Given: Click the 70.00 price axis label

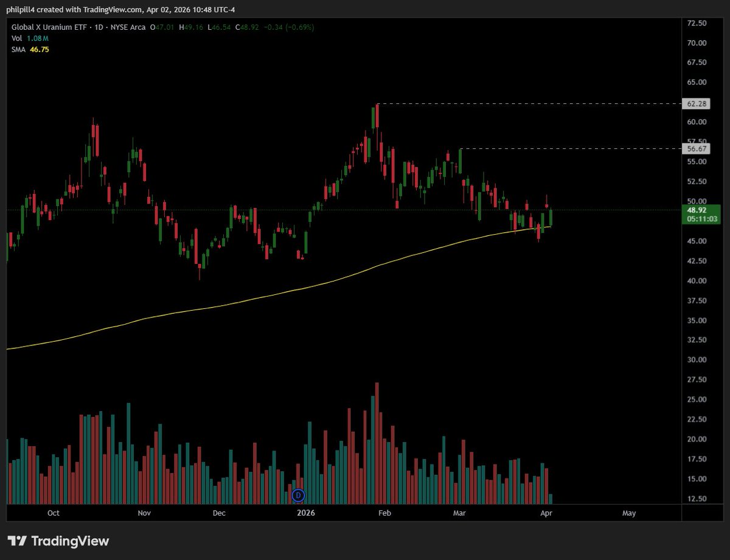Looking at the screenshot, I should [x=697, y=43].
